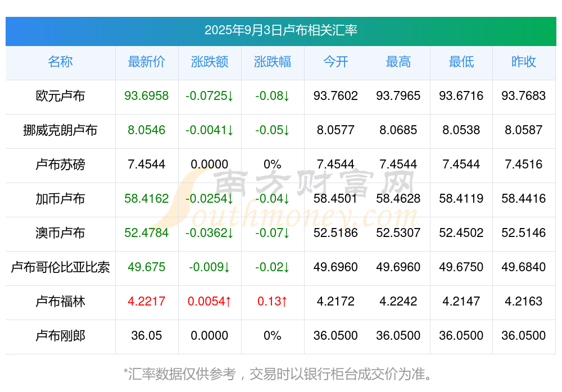Click highest value '4.2242'
Image resolution: width=562 pixels, height=392 pixels.
click(x=398, y=302)
